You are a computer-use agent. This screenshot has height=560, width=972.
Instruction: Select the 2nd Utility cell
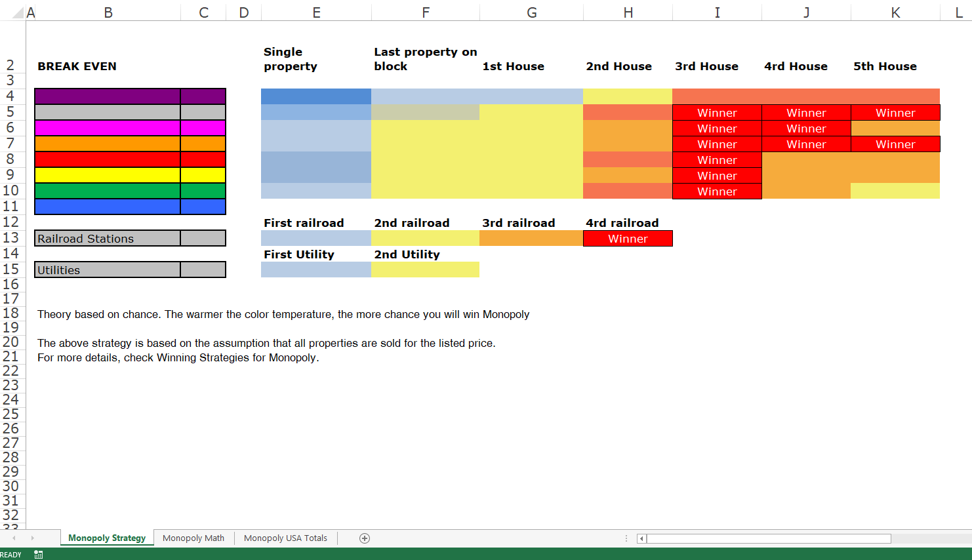pyautogui.click(x=426, y=254)
